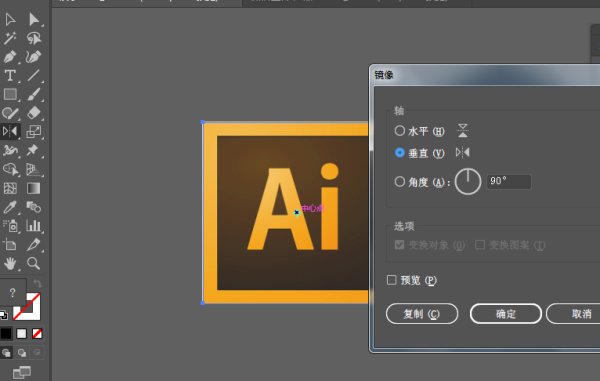The height and width of the screenshot is (381, 600).
Task: Click the Reflect tool in toolbar
Action: [10, 132]
